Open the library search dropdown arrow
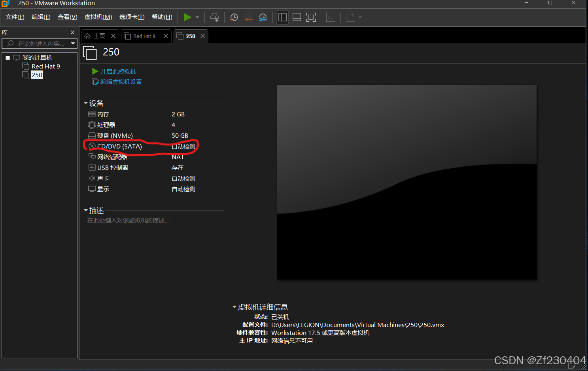 73,44
